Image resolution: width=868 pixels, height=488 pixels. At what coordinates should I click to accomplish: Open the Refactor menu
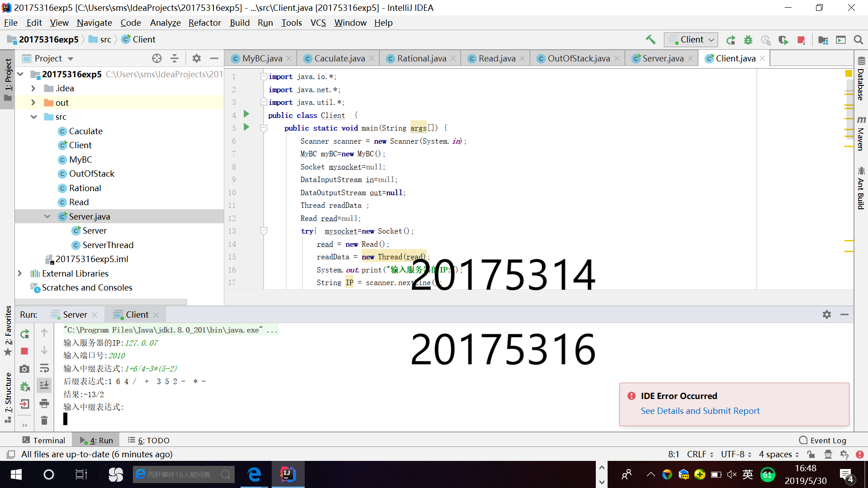click(x=204, y=23)
